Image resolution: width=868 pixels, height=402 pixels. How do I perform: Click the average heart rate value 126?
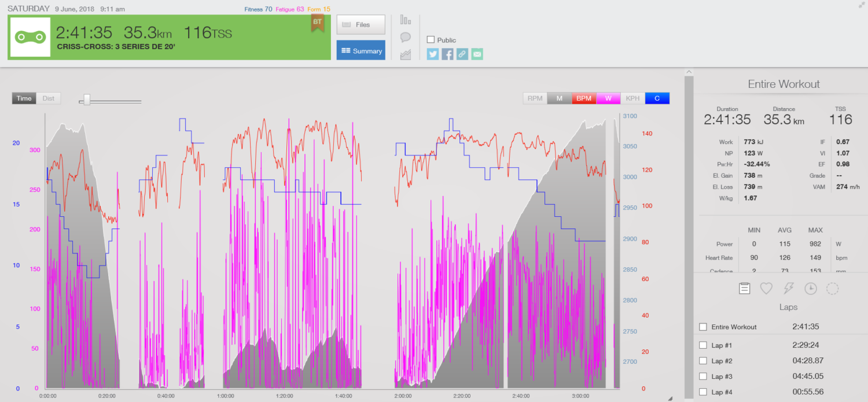point(785,257)
